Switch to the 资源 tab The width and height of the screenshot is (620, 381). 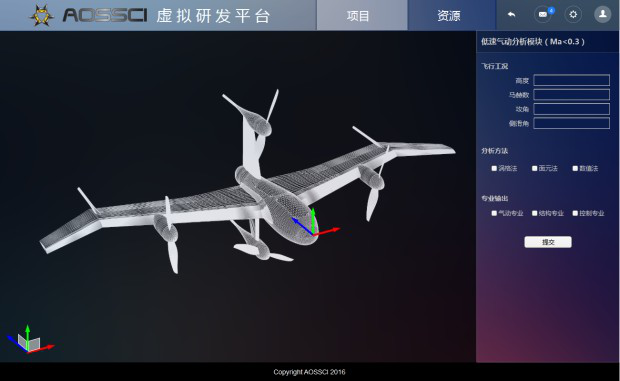tap(449, 15)
